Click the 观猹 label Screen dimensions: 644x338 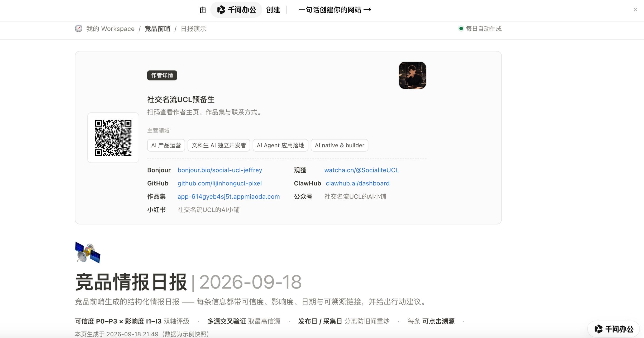pos(300,170)
